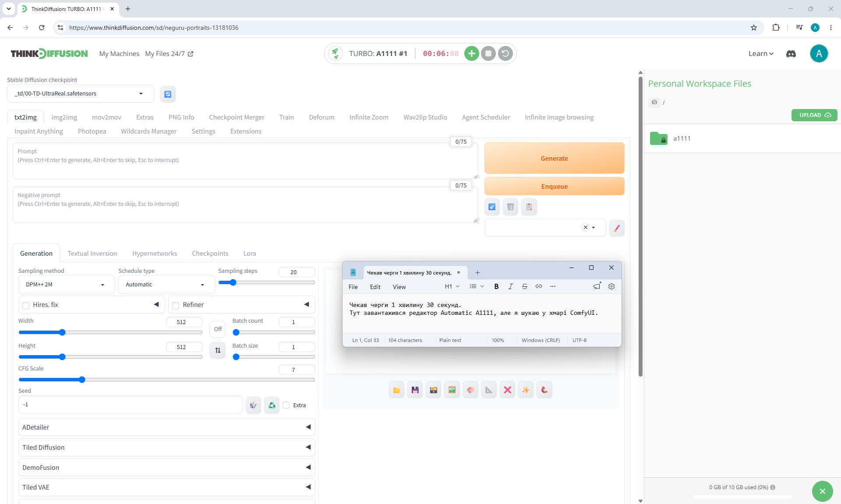
Task: Enable the Hires. fix checkbox
Action: 26,305
